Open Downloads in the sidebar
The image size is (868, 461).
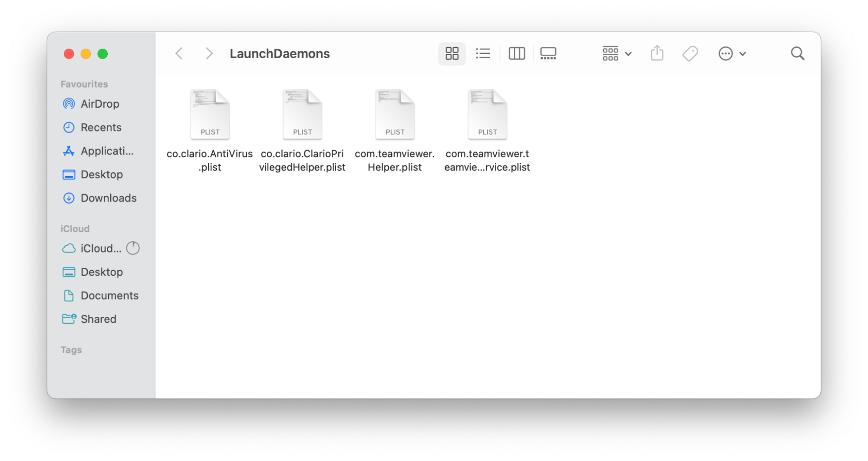pos(101,198)
